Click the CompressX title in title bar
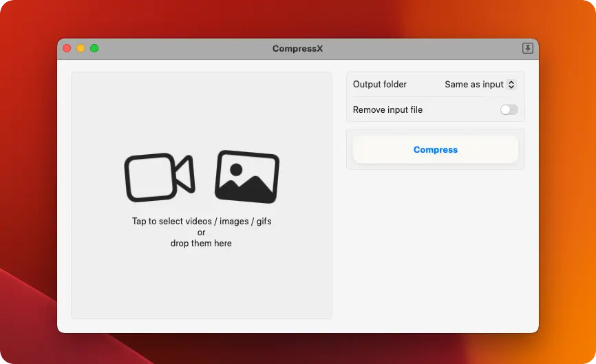596x364 pixels. pos(297,48)
